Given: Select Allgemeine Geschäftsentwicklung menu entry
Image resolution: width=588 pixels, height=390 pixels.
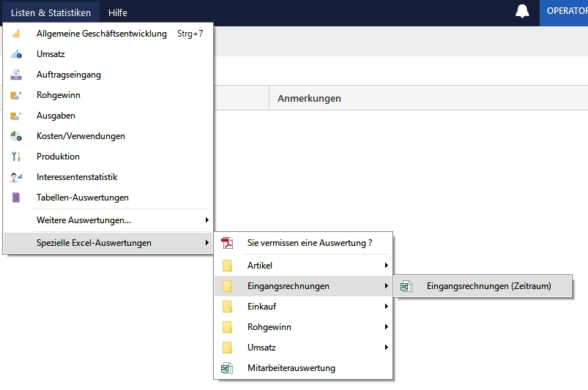Looking at the screenshot, I should tap(108, 34).
